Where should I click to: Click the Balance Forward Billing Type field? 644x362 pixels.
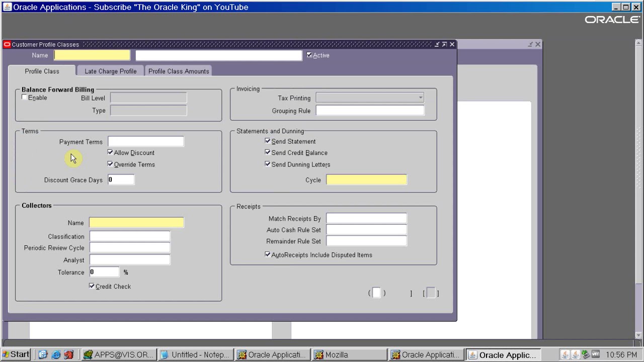click(x=148, y=111)
